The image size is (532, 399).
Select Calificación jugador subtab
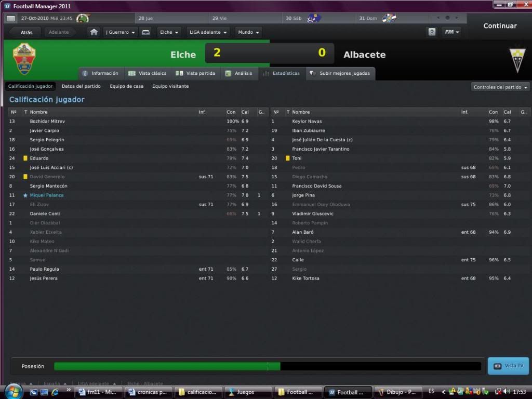[x=30, y=86]
